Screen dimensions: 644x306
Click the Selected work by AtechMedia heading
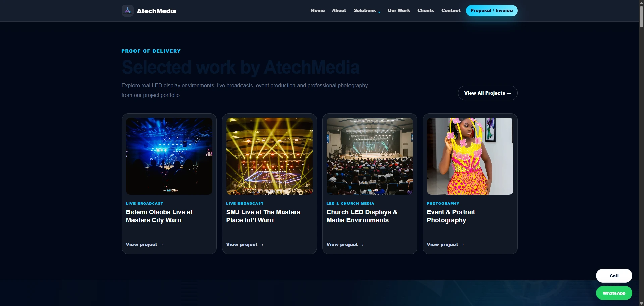240,67
